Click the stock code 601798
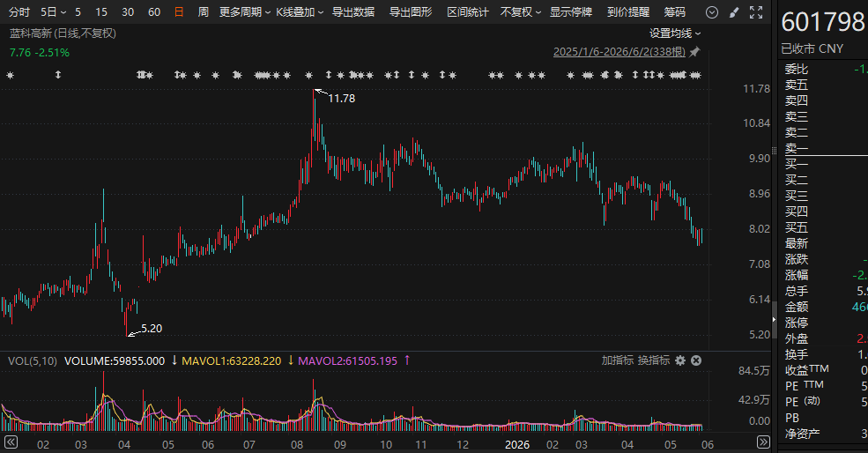Image resolution: width=868 pixels, height=453 pixels. [822, 22]
